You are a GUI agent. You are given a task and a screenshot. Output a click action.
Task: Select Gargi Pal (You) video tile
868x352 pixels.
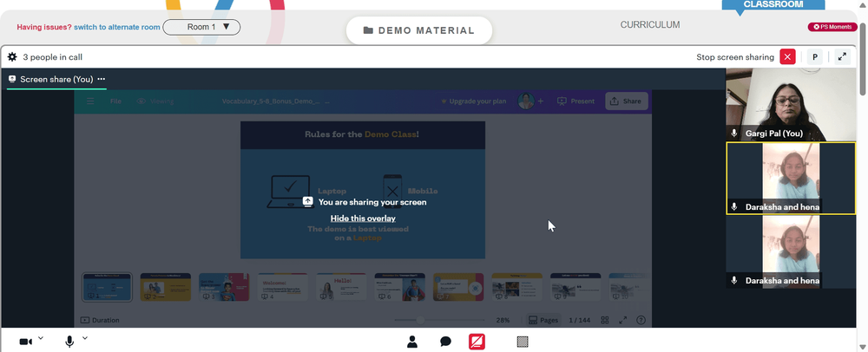[x=791, y=104]
